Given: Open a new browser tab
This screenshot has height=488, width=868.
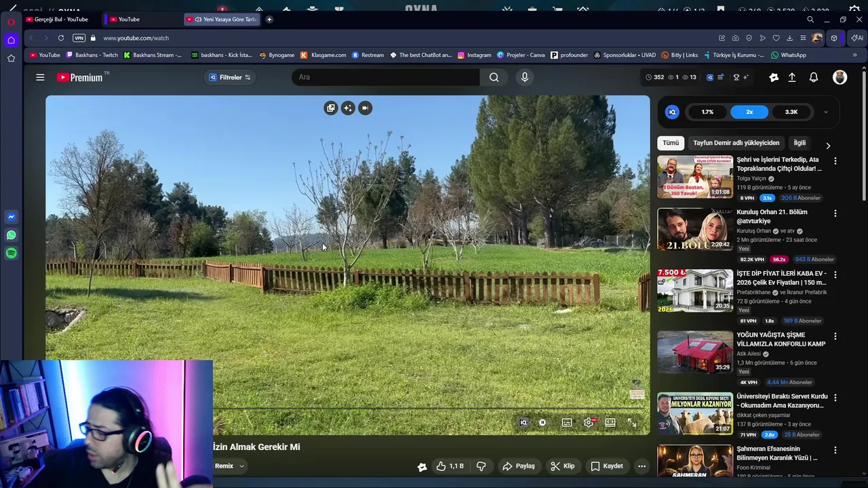Looking at the screenshot, I should click(269, 20).
